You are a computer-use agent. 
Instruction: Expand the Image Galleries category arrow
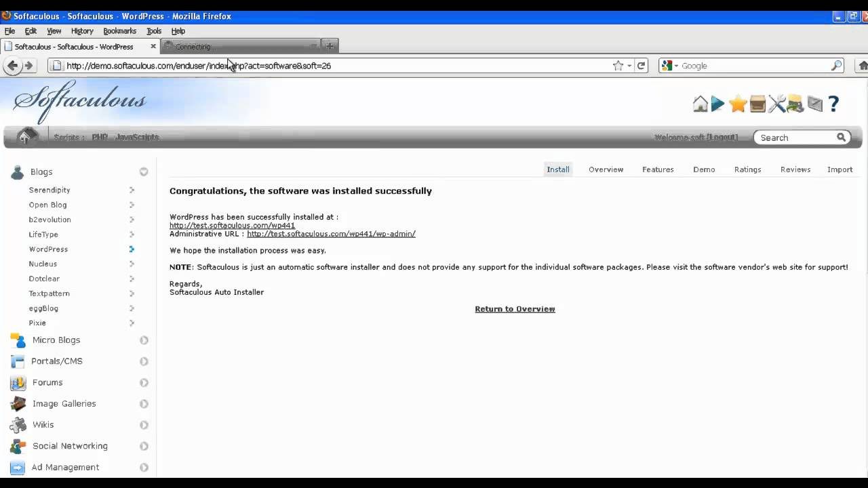coord(144,404)
